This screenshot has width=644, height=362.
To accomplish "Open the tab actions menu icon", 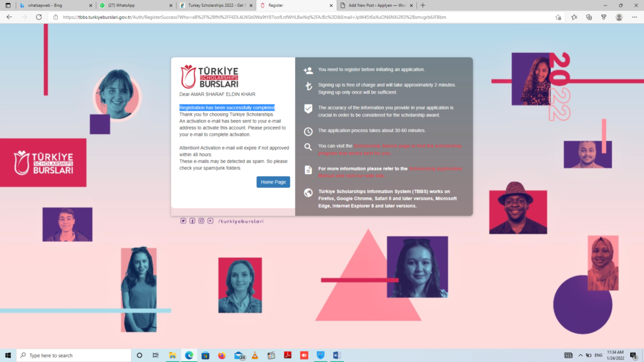I will pyautogui.click(x=8, y=5).
